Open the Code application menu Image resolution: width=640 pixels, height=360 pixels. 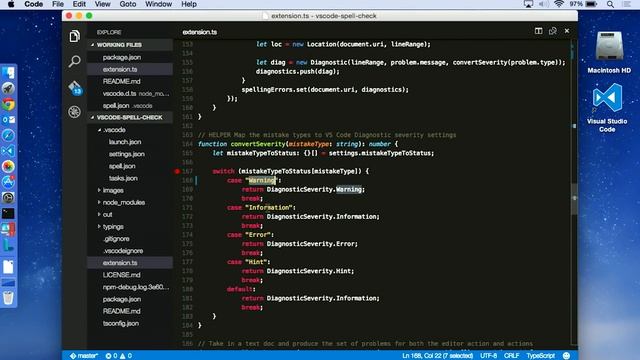pos(33,4)
